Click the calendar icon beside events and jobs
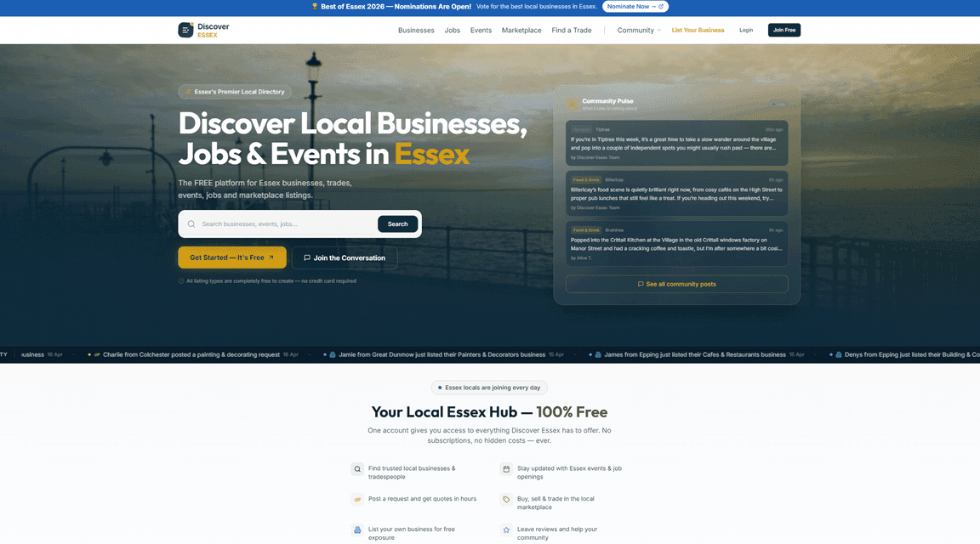 (506, 469)
